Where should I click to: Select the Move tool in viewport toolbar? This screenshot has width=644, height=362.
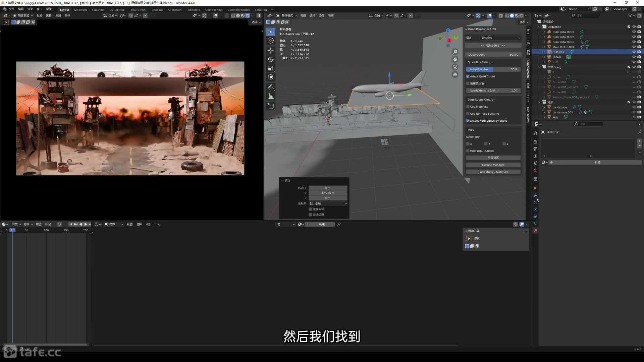pos(271,50)
